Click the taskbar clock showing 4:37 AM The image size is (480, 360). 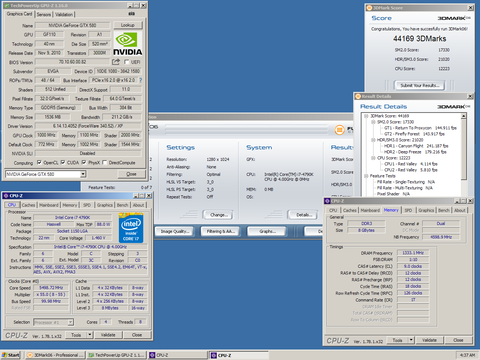467,355
